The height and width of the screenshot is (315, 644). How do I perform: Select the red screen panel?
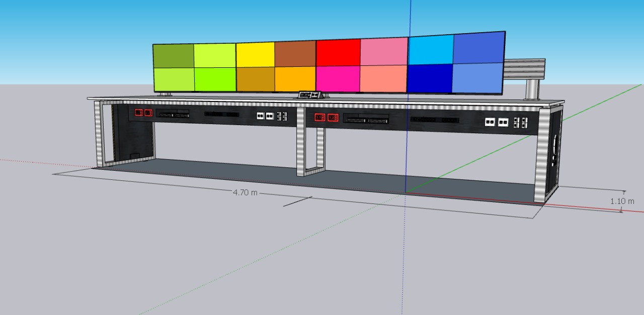(x=338, y=53)
